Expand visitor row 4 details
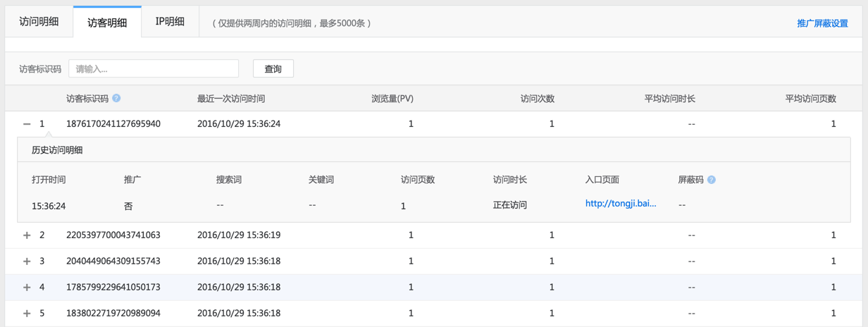The image size is (868, 327). (x=27, y=288)
